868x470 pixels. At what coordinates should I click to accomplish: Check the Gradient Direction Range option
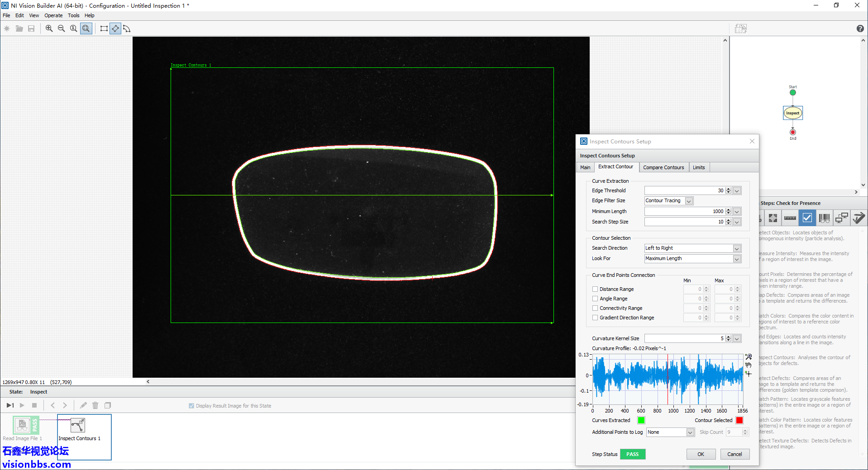(x=595, y=318)
